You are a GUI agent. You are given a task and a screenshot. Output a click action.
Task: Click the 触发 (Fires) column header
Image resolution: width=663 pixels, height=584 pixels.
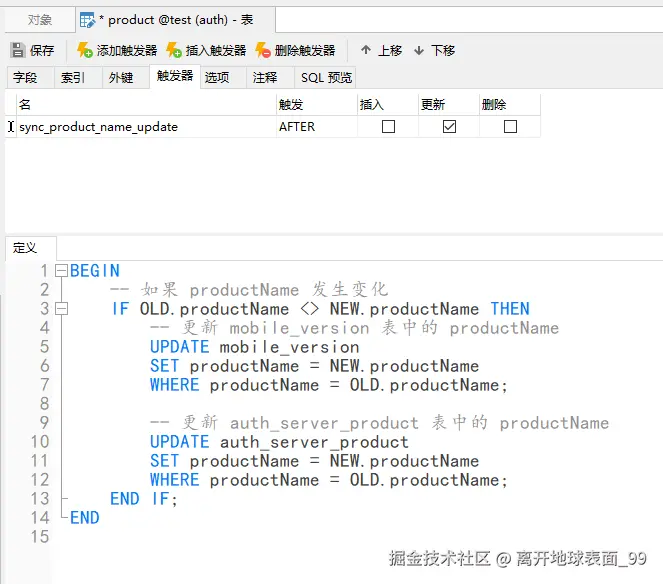[x=317, y=104]
